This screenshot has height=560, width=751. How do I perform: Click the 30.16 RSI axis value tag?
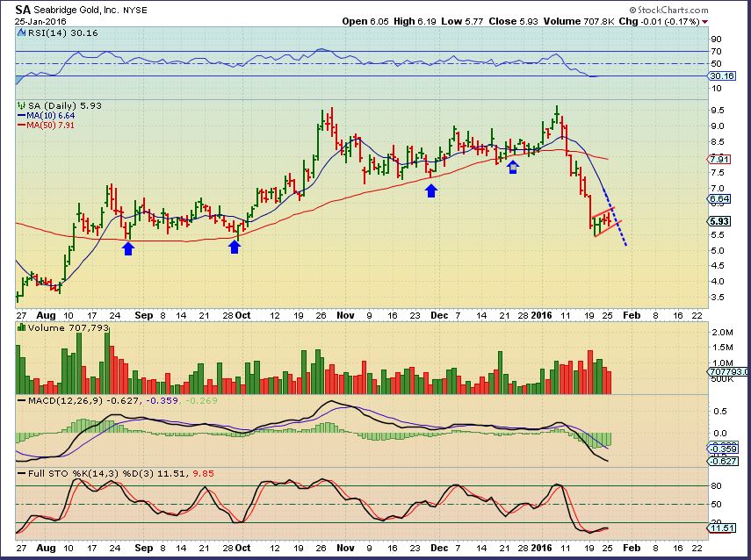[722, 76]
